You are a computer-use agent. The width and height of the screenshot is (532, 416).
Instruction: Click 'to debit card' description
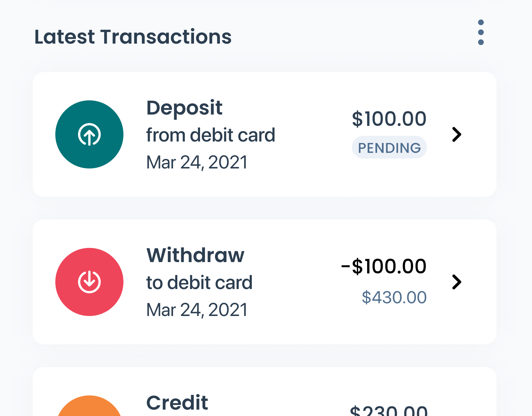pyautogui.click(x=199, y=283)
